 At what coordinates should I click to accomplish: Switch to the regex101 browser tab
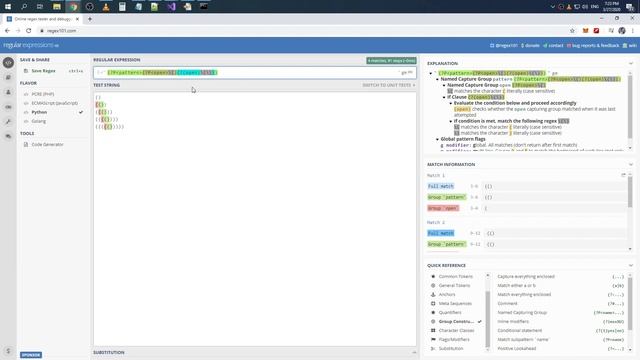42,19
